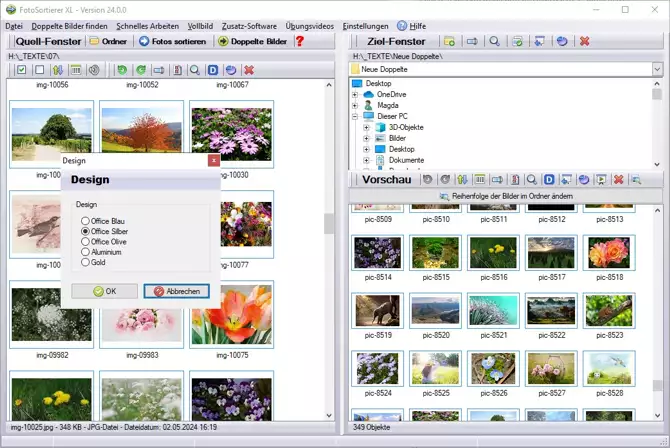Screen dimensions: 670x448
Task: Click the red question mark help icon
Action: point(299,41)
